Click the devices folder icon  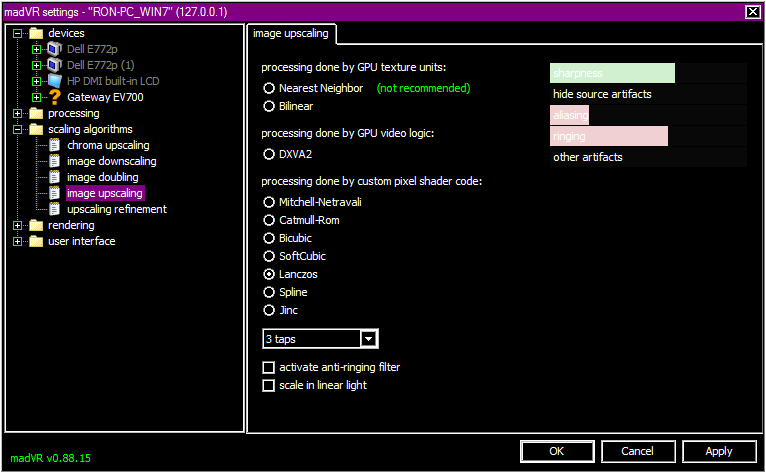pos(36,33)
